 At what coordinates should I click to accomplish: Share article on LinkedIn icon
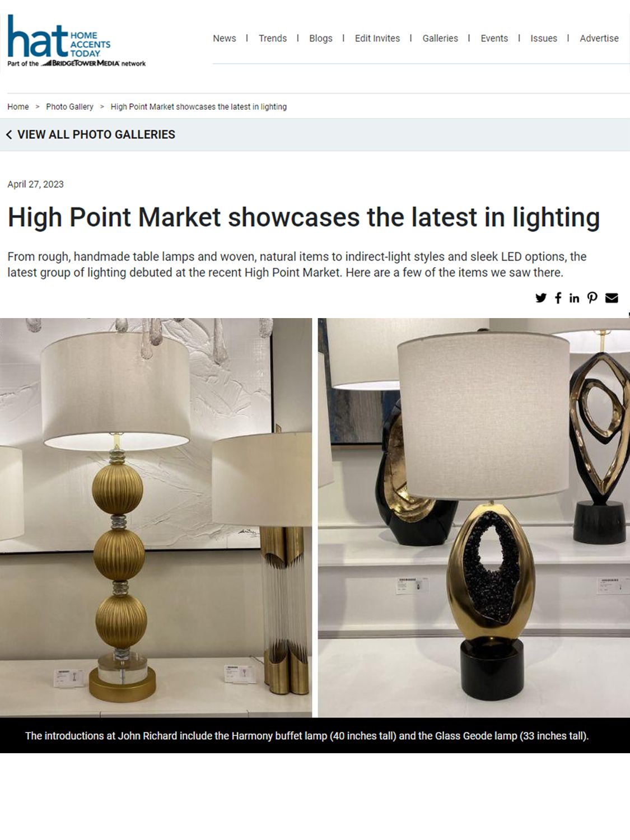(x=574, y=298)
